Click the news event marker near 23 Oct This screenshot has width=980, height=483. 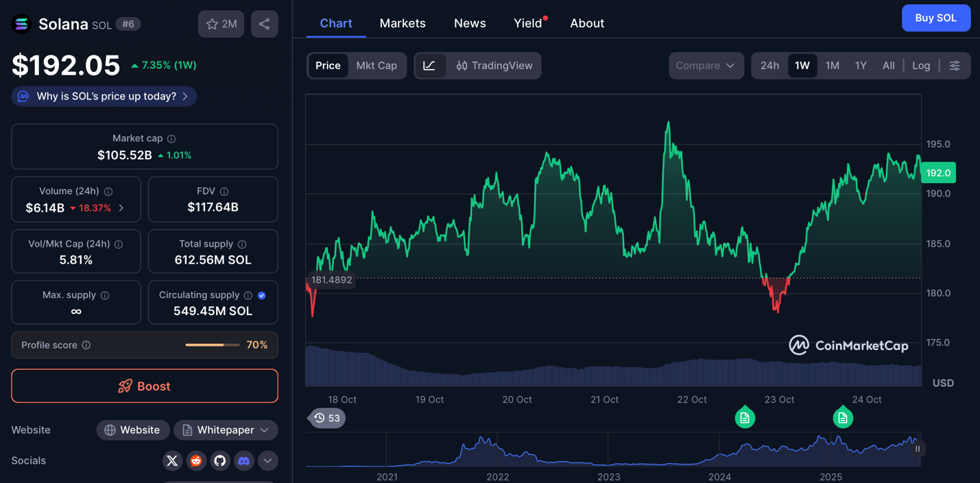click(745, 417)
